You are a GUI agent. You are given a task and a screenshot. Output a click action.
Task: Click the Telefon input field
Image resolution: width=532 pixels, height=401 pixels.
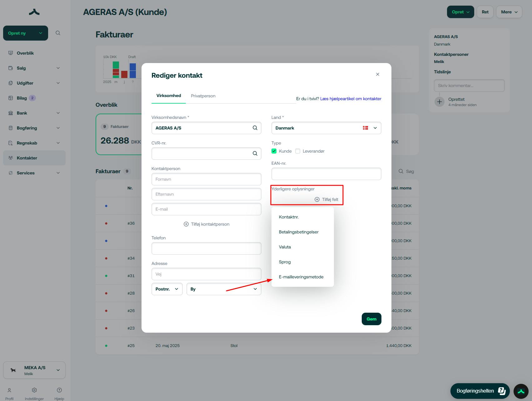(206, 248)
